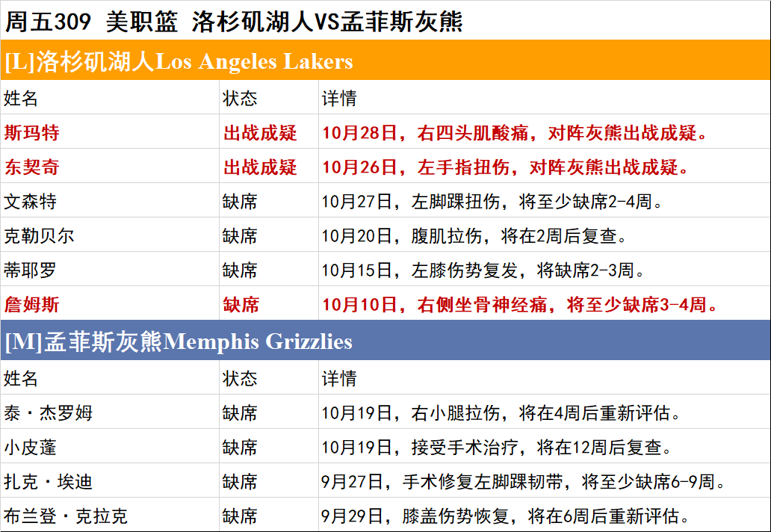Select the red name cell 詹姆斯

(x=32, y=305)
